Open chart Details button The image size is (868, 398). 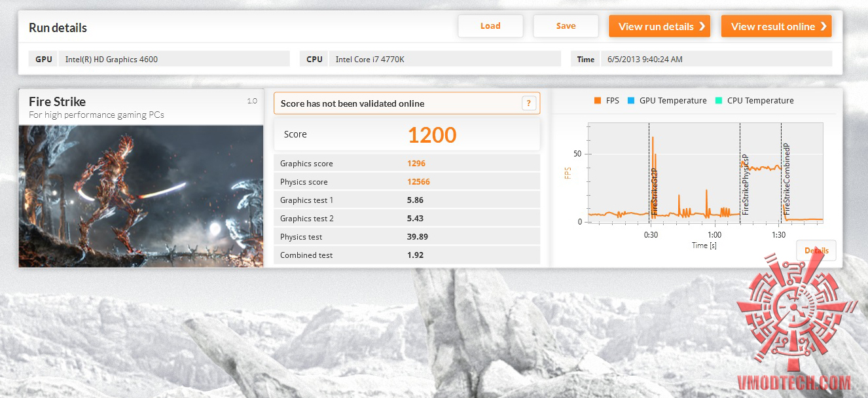(x=816, y=251)
